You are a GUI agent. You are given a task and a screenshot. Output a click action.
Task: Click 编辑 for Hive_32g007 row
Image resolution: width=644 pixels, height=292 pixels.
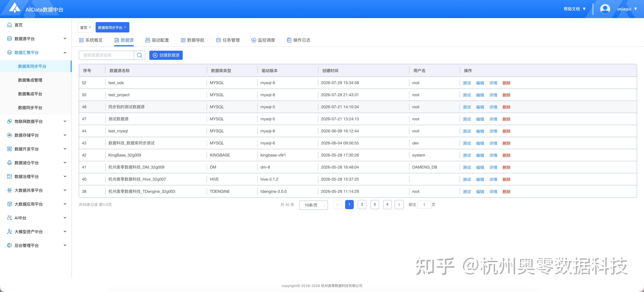(480, 179)
